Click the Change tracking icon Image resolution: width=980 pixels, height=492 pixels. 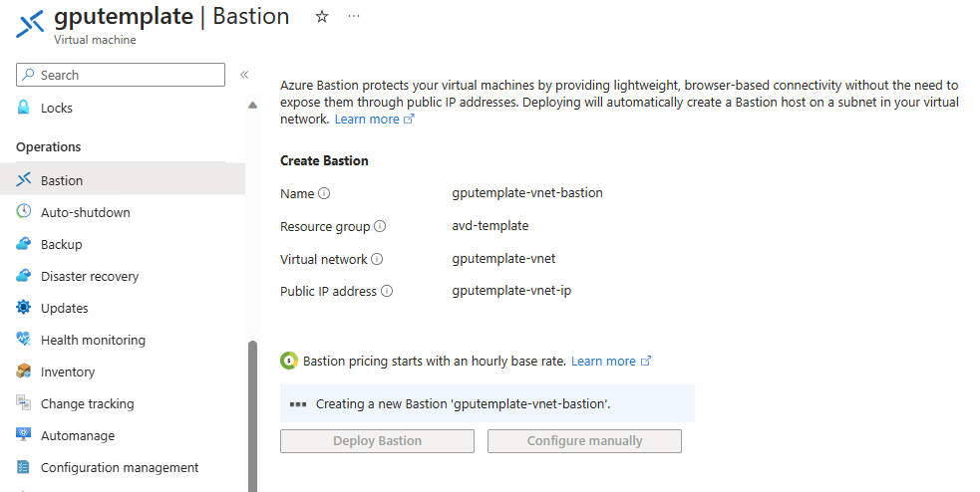23,402
